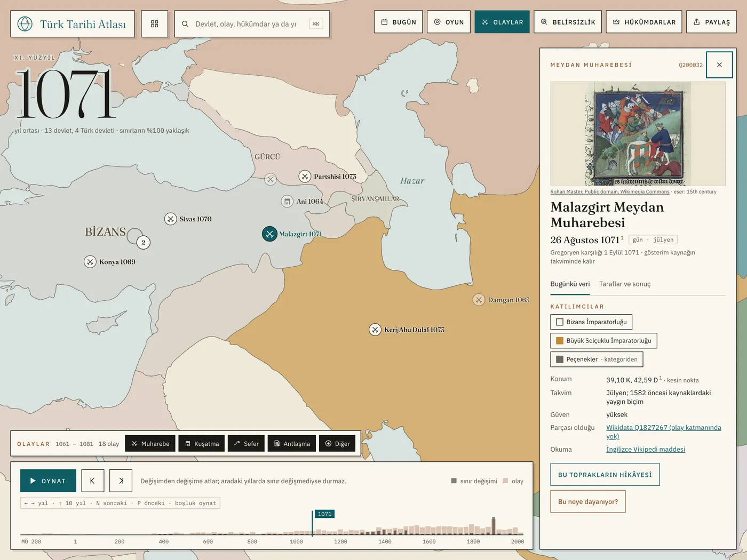Open the Wikidata Q1827267 link
This screenshot has height=560, width=747.
pos(663,432)
